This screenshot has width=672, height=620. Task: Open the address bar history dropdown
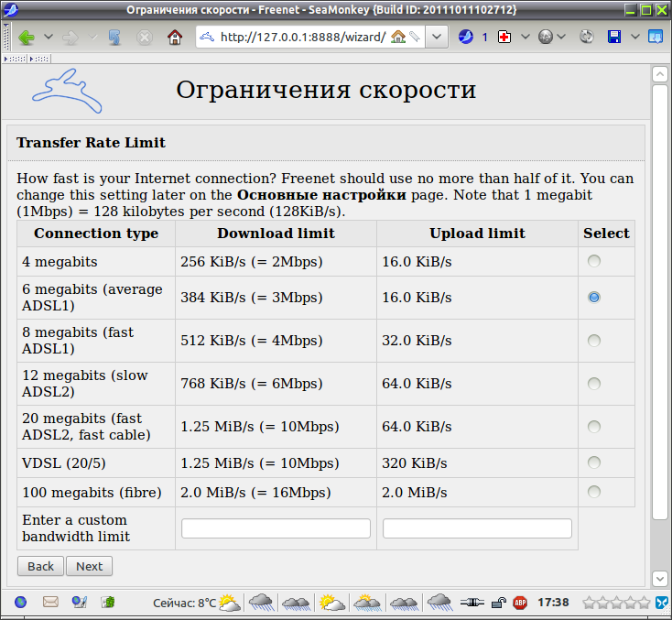[x=437, y=37]
